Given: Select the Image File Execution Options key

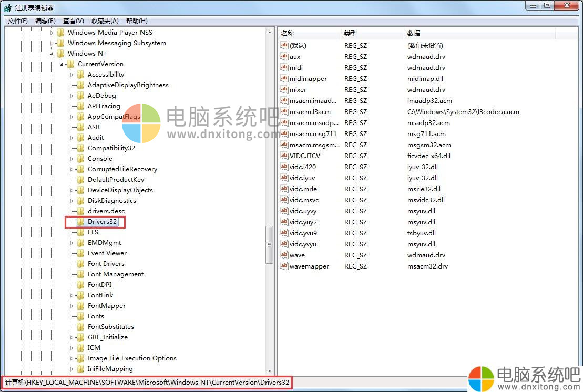Looking at the screenshot, I should click(x=132, y=358).
